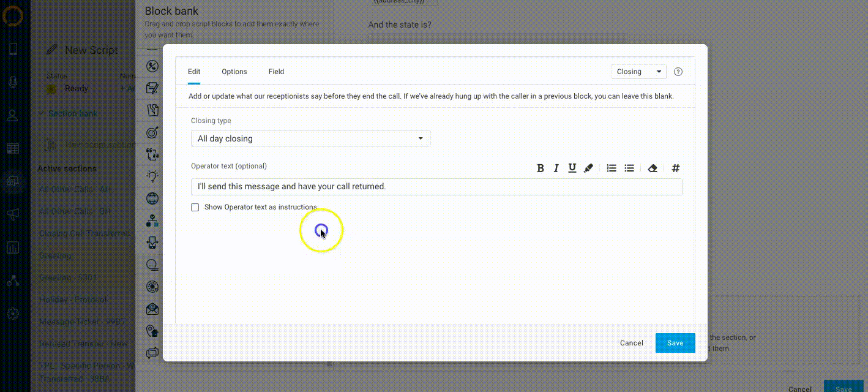
Task: Apply italic formatting to operator text
Action: click(556, 168)
